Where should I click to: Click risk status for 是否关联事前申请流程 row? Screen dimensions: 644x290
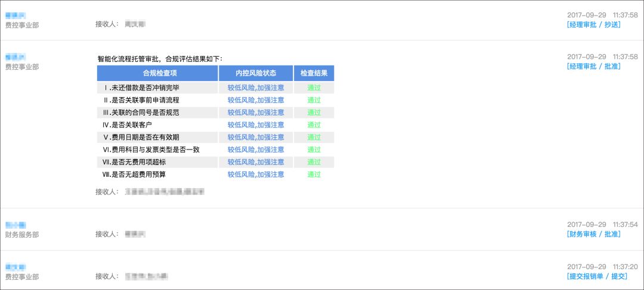pos(256,100)
